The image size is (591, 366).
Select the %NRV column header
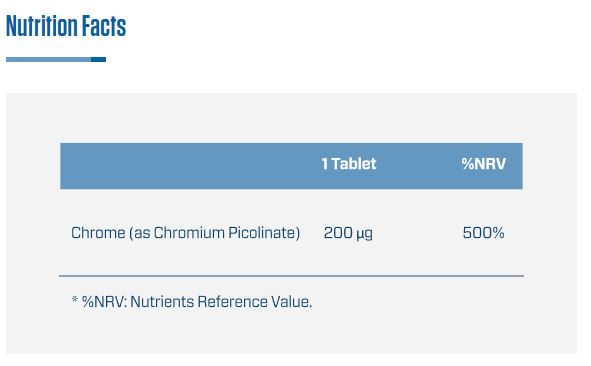click(x=484, y=164)
